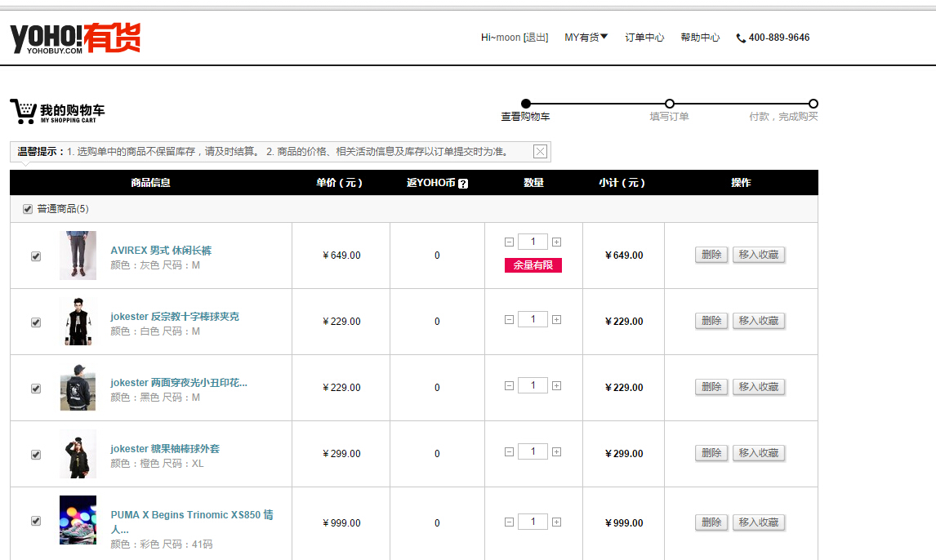Increase quantity for PUMA X Begins Trinomic
This screenshot has width=936, height=560.
(x=556, y=522)
